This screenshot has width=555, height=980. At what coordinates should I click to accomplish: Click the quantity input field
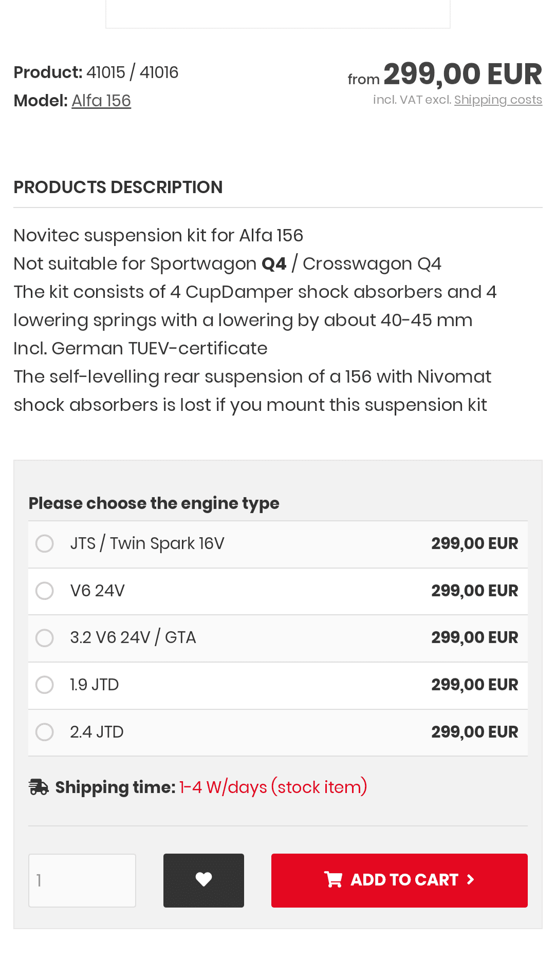pyautogui.click(x=82, y=880)
